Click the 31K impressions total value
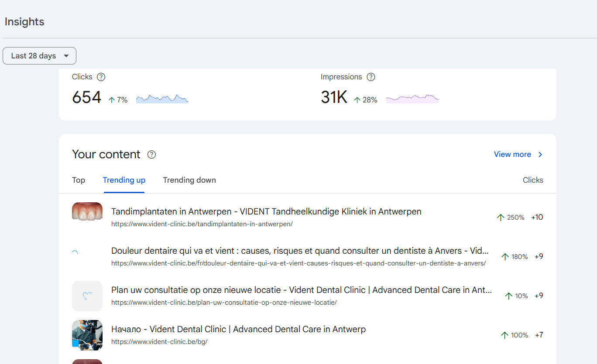Viewport: 597px width, 364px height. (334, 97)
